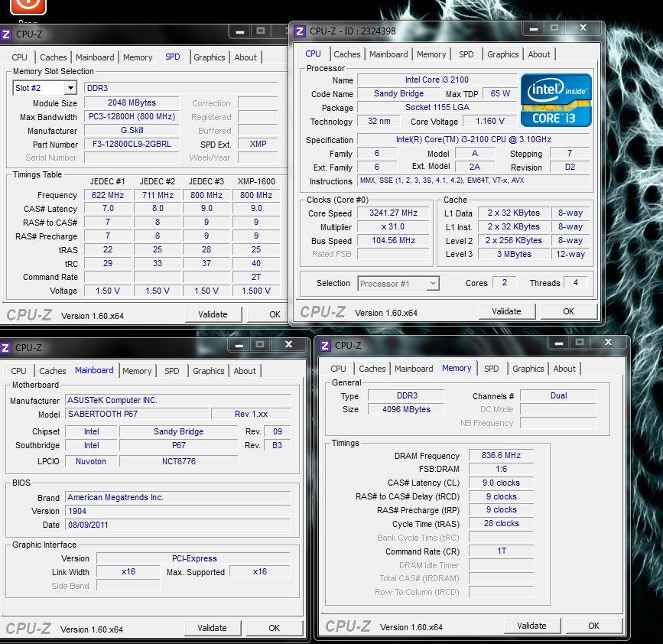Click Validate button in Mainboard window
This screenshot has height=644, width=663.
(213, 628)
